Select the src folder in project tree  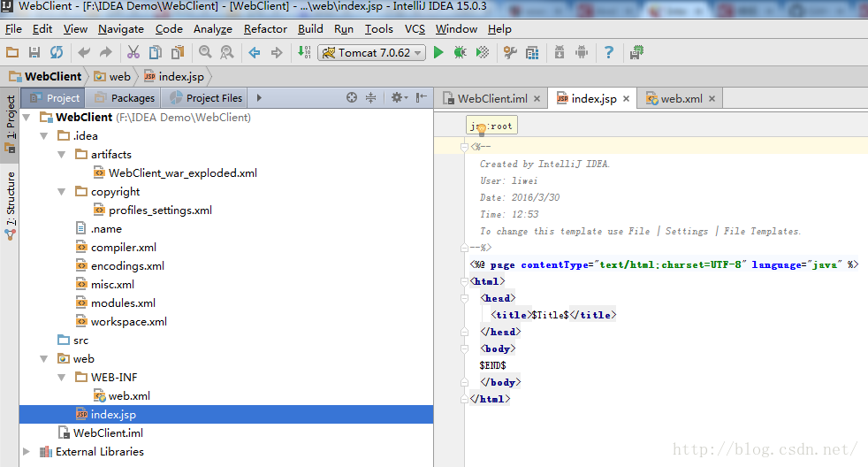pos(73,341)
